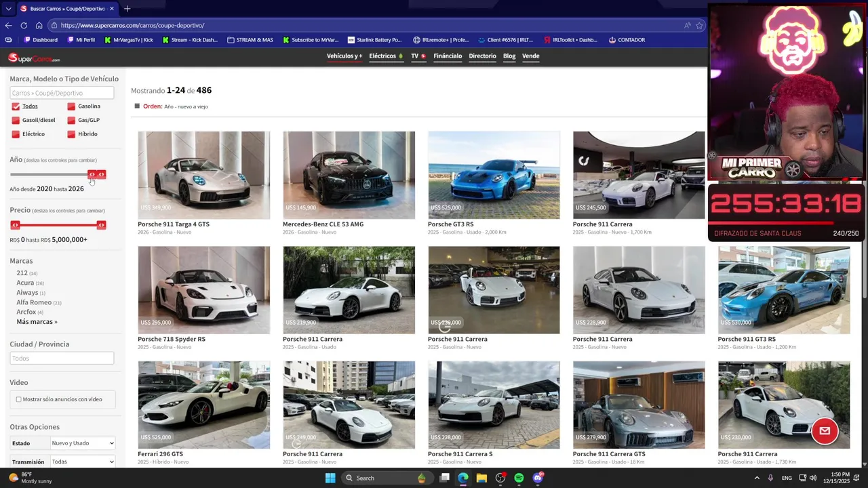The image size is (868, 488).
Task: Click the SuperCarros logo
Action: tap(34, 58)
